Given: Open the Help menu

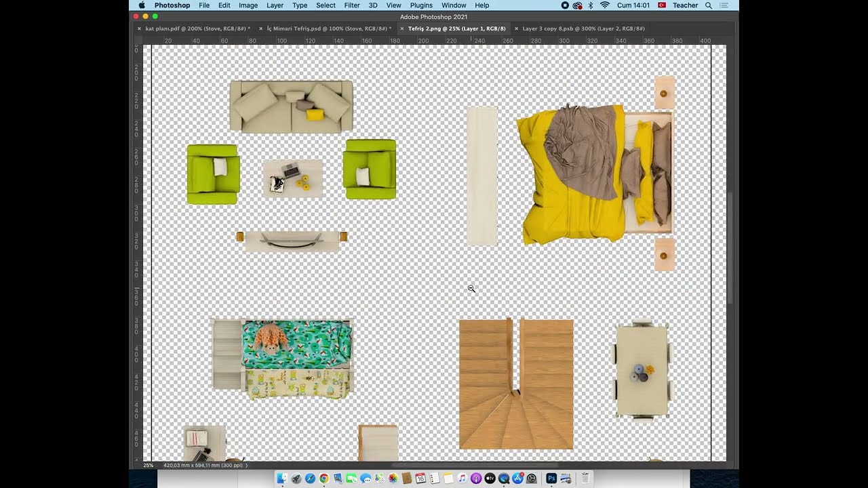Looking at the screenshot, I should click(x=482, y=5).
